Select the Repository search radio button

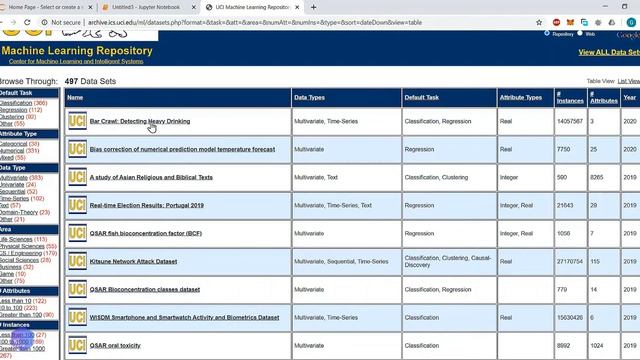tap(547, 33)
